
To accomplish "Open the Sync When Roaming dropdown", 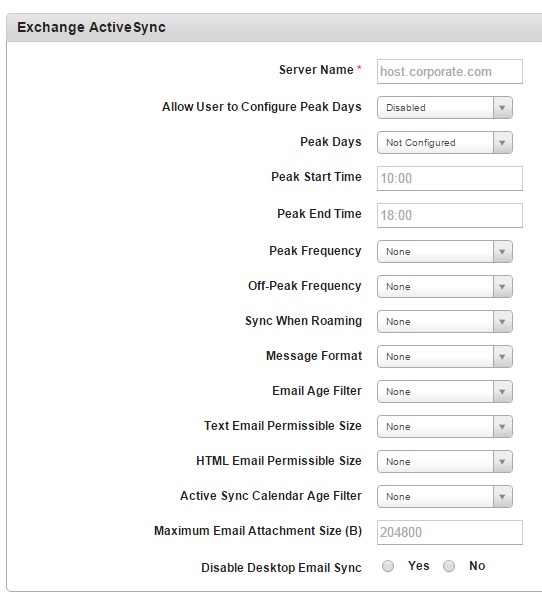I will (x=445, y=322).
